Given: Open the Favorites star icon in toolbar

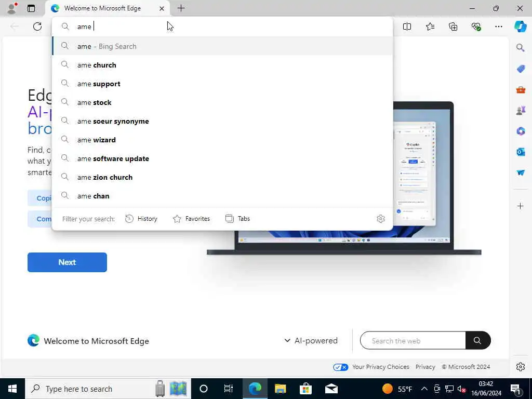Looking at the screenshot, I should coord(430,26).
